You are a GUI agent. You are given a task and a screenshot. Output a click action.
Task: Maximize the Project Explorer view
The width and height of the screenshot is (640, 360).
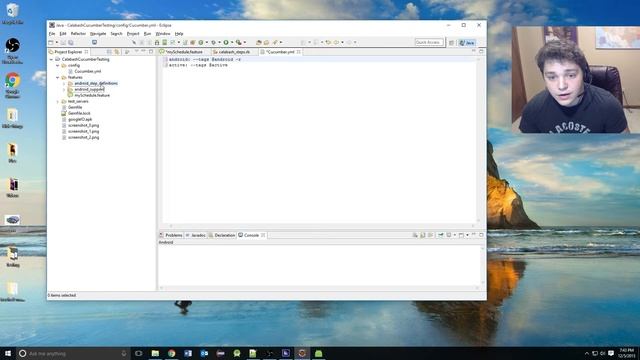click(x=151, y=51)
